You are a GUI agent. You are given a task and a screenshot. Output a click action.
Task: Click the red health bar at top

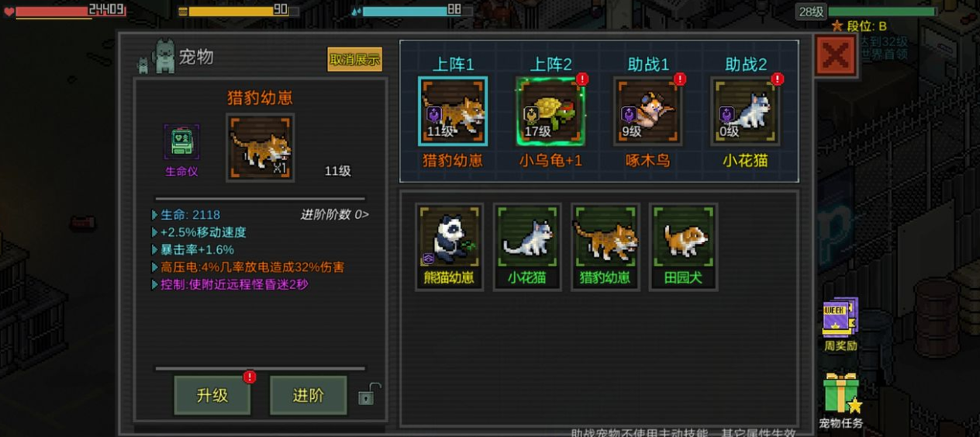tap(69, 12)
